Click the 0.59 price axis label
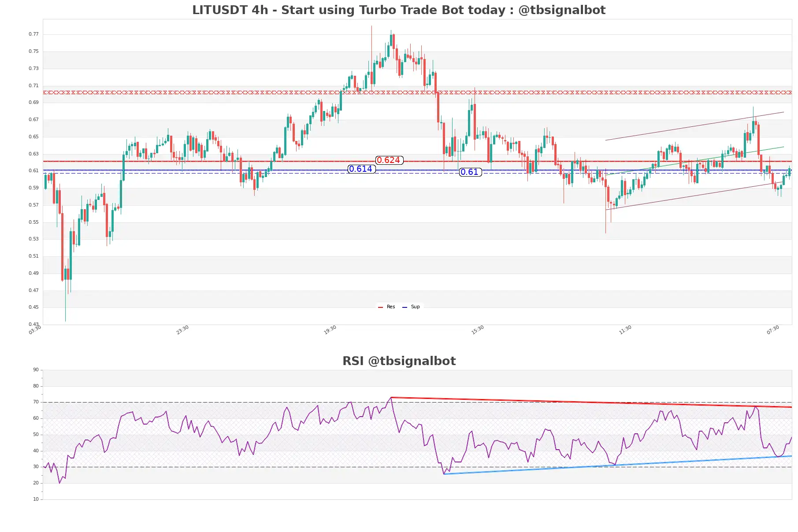Image resolution: width=798 pixels, height=532 pixels. click(33, 188)
